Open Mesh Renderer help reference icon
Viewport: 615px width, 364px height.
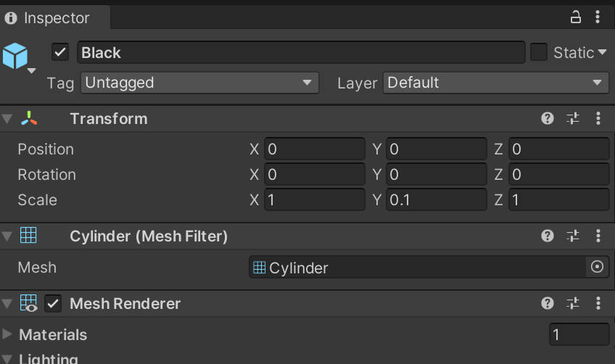547,303
